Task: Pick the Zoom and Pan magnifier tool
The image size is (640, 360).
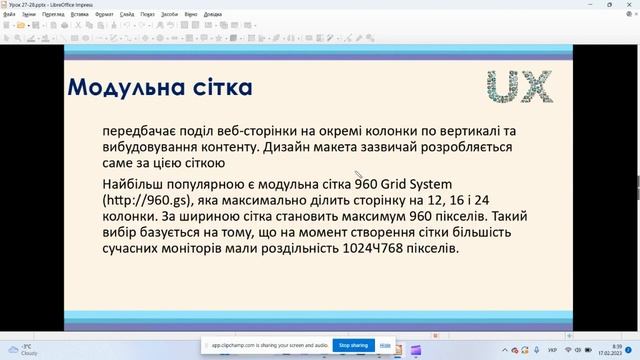Action: (x=18, y=38)
